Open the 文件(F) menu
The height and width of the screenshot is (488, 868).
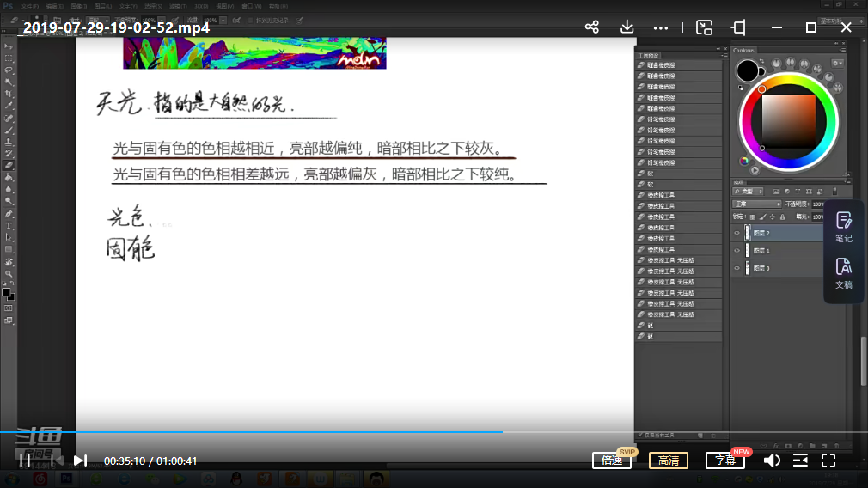[30, 6]
